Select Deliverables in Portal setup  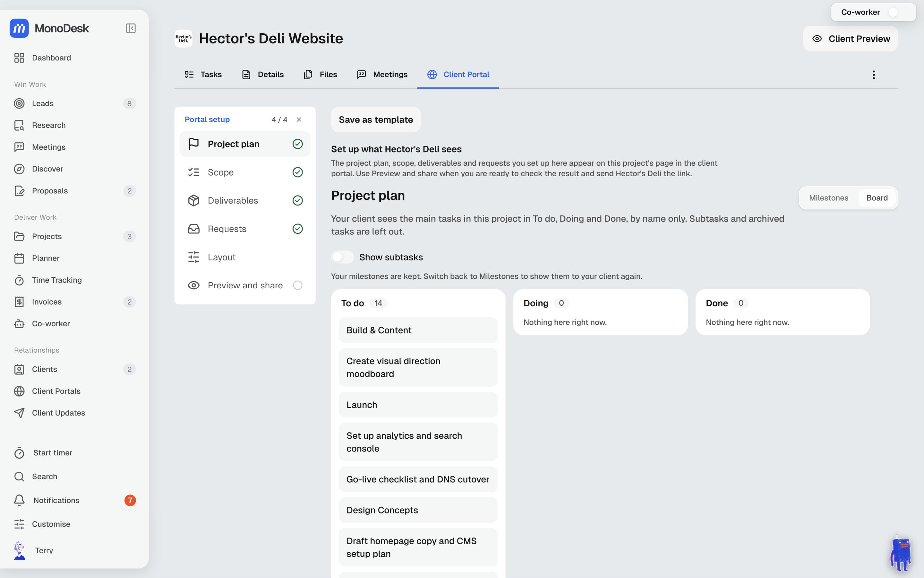coord(245,201)
